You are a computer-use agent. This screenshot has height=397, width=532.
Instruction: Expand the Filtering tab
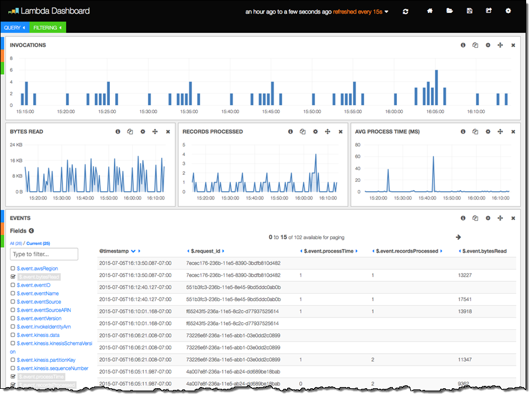(47, 27)
